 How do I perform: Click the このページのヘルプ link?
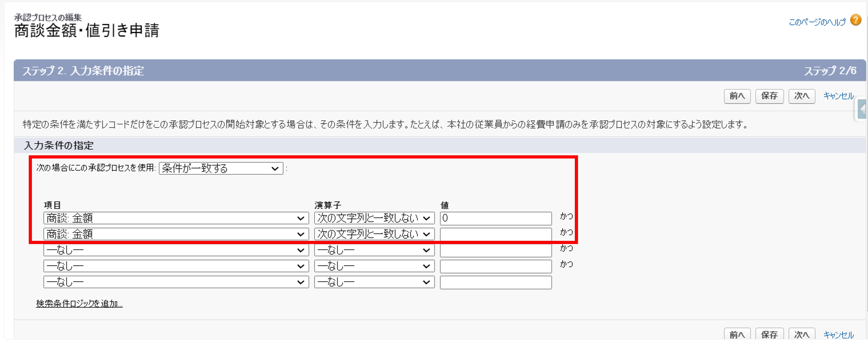[x=817, y=22]
